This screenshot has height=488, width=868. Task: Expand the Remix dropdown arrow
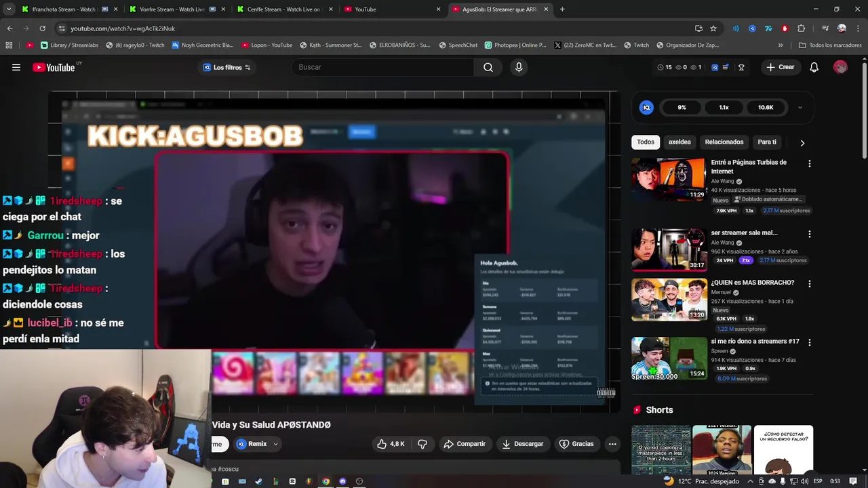coord(275,444)
